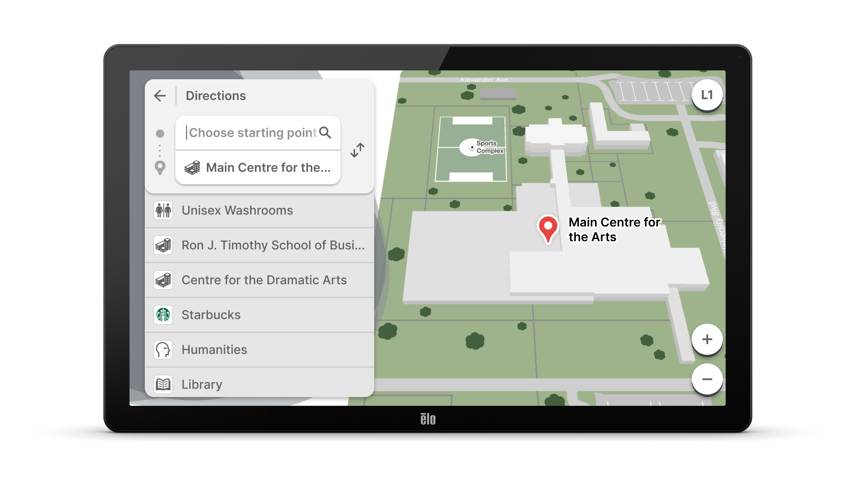The image size is (868, 479).
Task: Click the Starbucks logo icon
Action: click(163, 315)
